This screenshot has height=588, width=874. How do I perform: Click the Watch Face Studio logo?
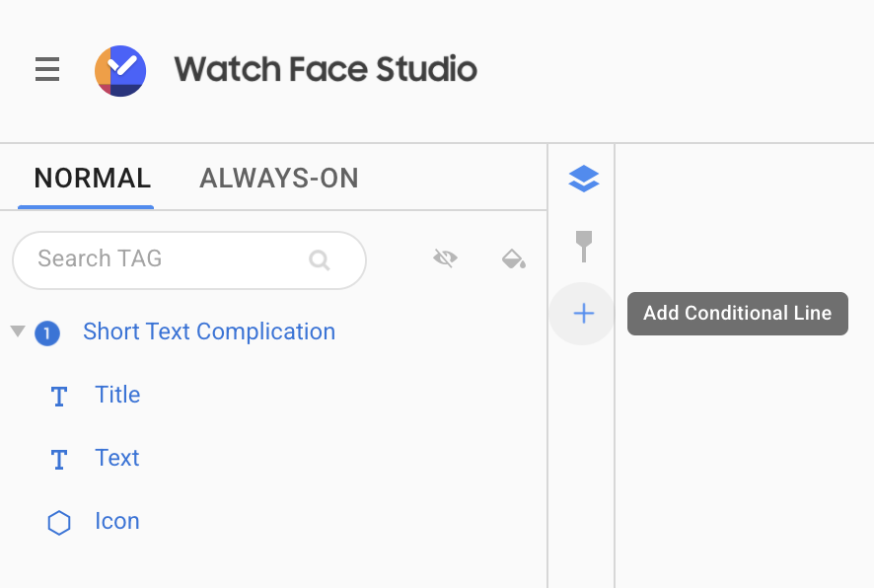(120, 71)
